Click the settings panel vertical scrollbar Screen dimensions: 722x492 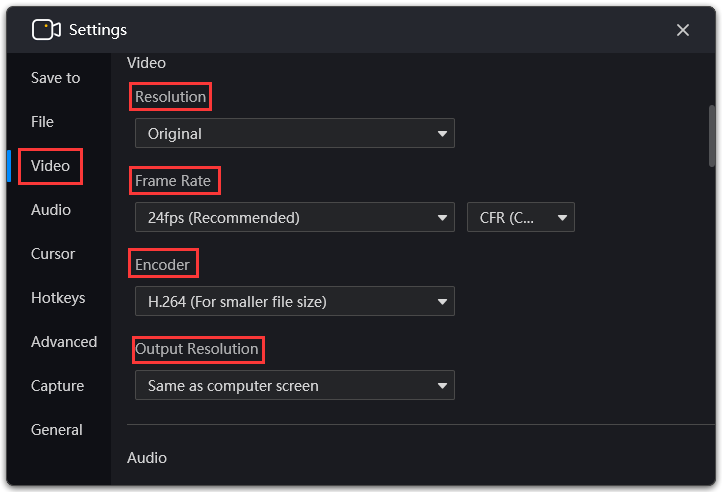(712, 136)
